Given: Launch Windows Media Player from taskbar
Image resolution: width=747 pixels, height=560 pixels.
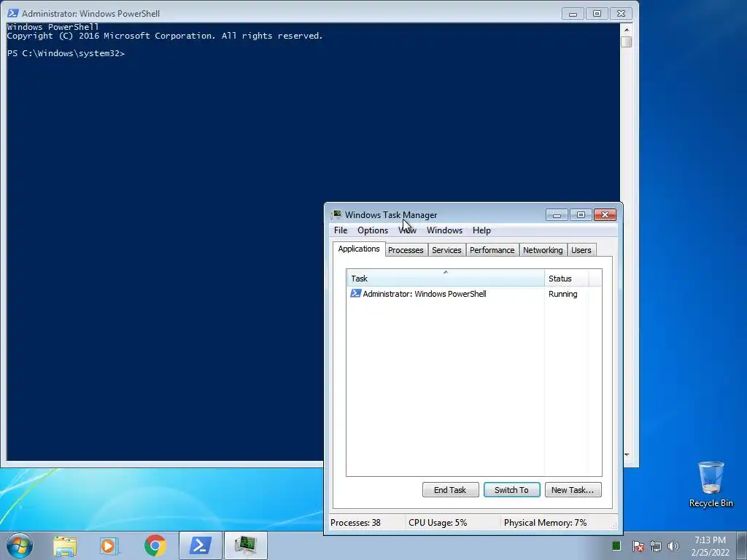Looking at the screenshot, I should click(109, 545).
